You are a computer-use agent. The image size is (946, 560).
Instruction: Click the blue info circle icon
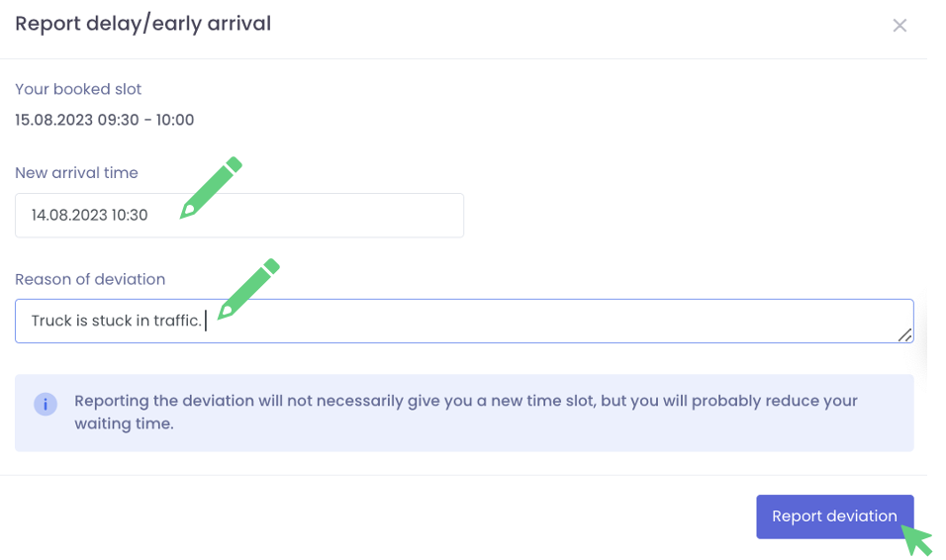coord(46,404)
